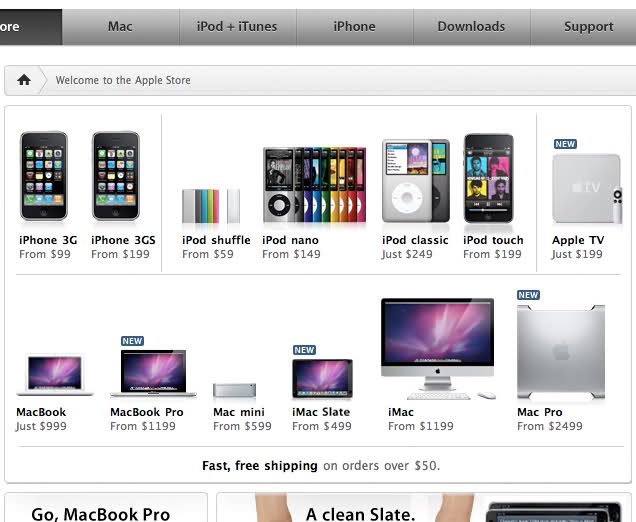
Task: Click the 'From $599' Mac mini price
Action: (243, 426)
